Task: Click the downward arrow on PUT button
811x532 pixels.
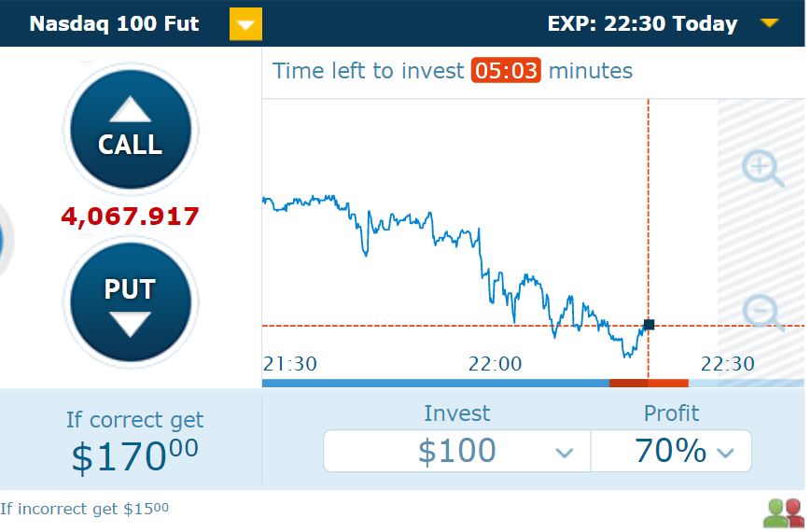Action: [x=130, y=324]
